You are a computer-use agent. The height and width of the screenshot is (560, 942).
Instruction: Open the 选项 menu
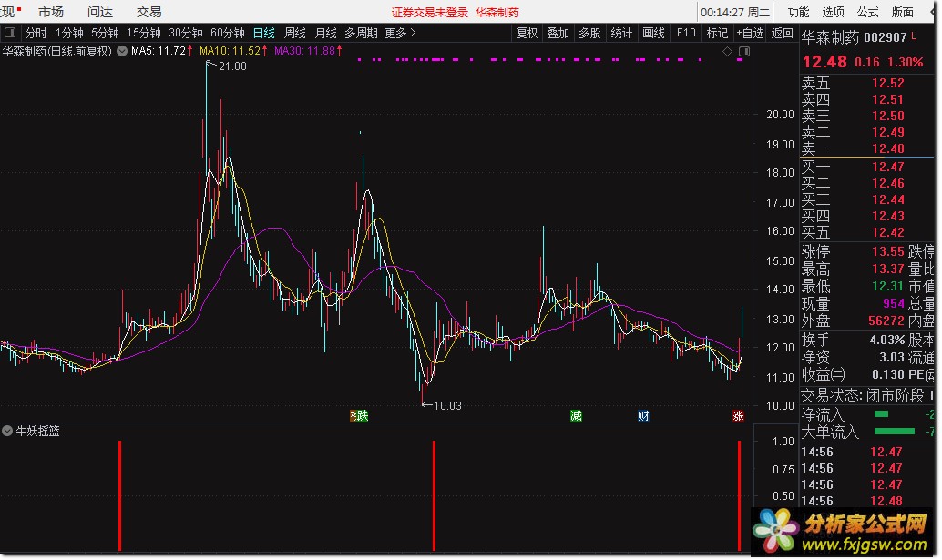833,12
